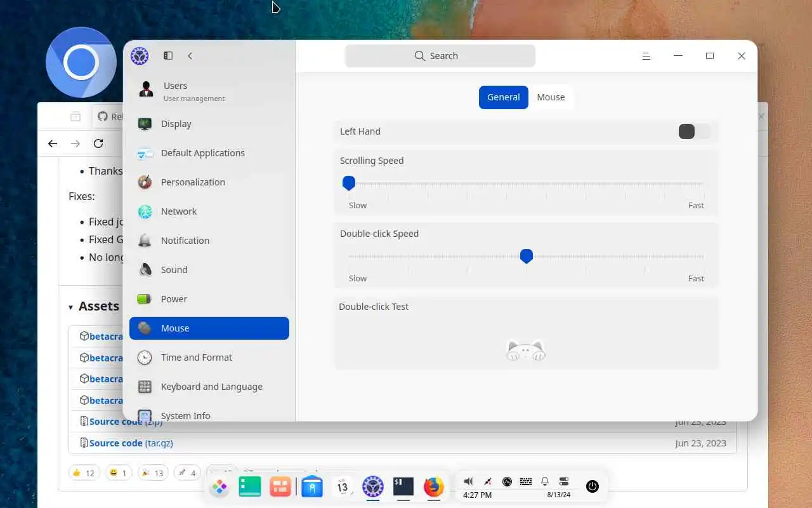
Task: Click the settings Search field
Action: point(440,56)
